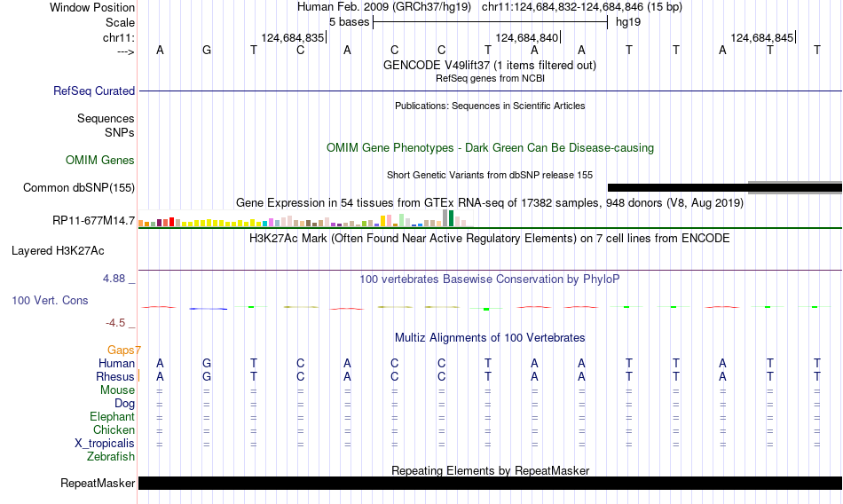Click the Chicken species row label
Image resolution: width=843 pixels, height=504 pixels.
click(x=114, y=429)
